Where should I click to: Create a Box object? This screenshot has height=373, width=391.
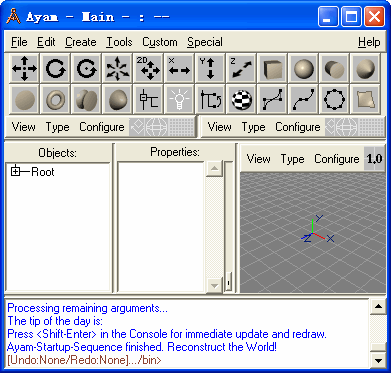click(272, 68)
